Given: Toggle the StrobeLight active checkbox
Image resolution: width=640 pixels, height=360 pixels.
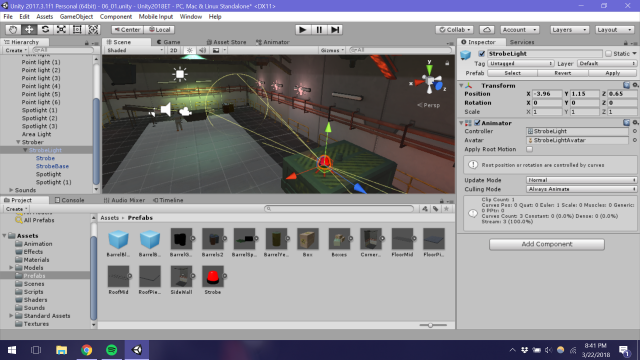Looking at the screenshot, I should pyautogui.click(x=482, y=53).
